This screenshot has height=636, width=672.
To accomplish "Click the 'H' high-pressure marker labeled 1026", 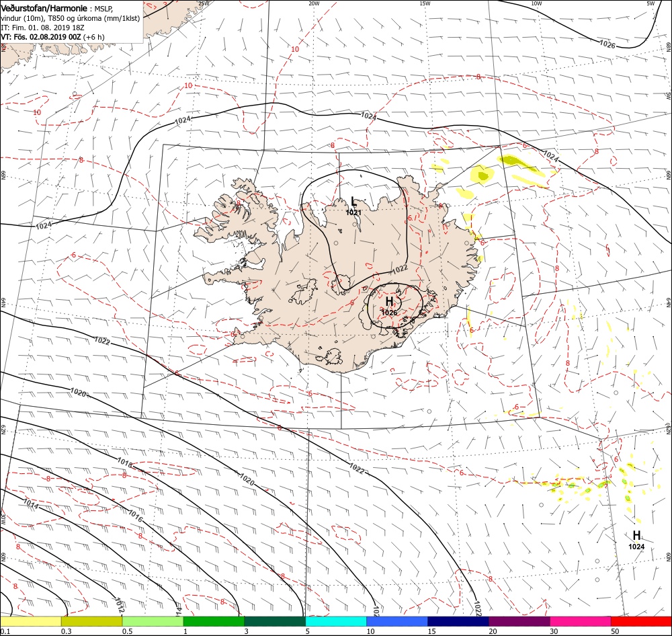I will (389, 301).
